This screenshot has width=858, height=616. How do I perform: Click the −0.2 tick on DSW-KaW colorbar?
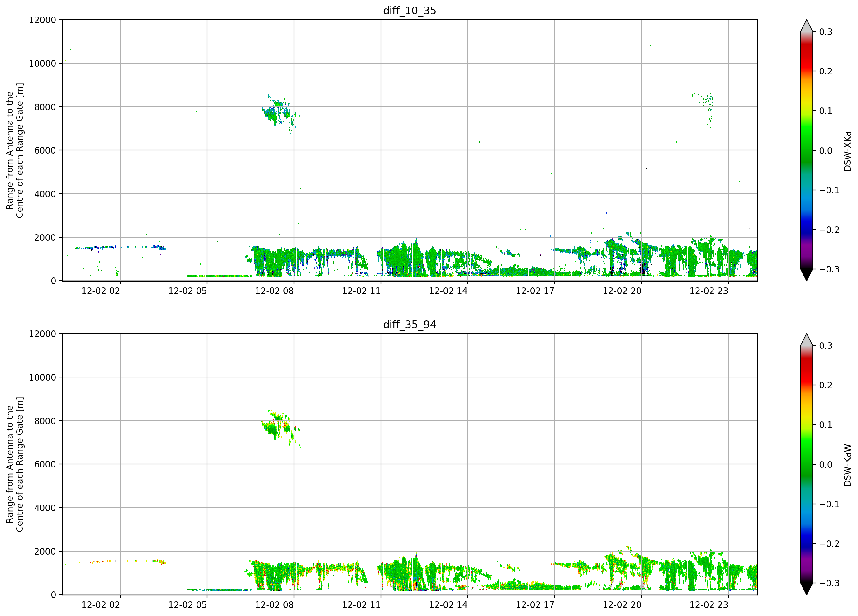tap(829, 544)
